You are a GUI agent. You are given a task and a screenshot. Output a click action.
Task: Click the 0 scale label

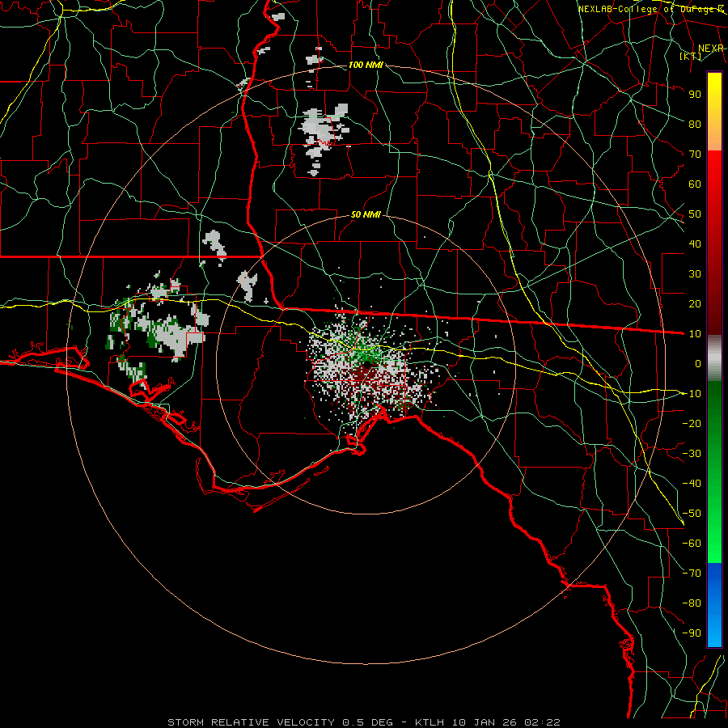698,363
